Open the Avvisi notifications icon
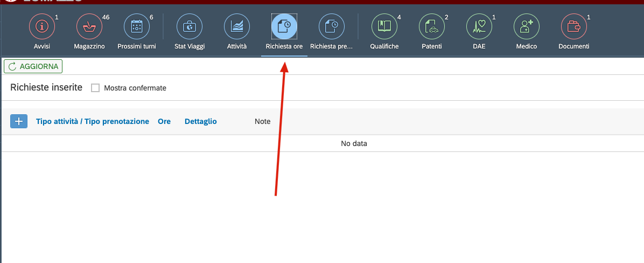 pyautogui.click(x=42, y=26)
